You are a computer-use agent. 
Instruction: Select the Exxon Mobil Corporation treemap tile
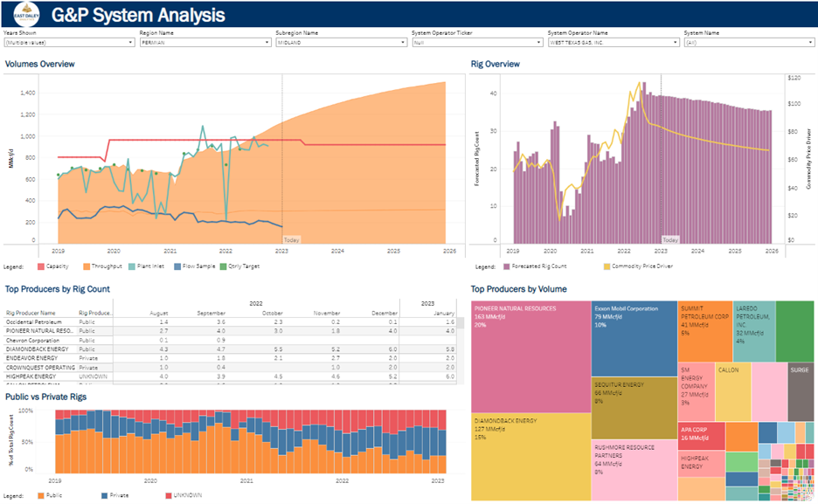click(x=634, y=338)
